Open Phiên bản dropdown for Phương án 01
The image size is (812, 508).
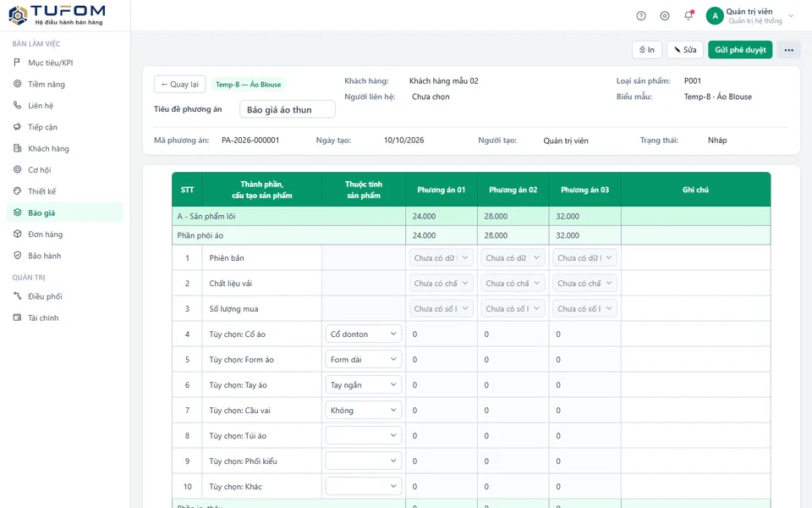(x=441, y=257)
